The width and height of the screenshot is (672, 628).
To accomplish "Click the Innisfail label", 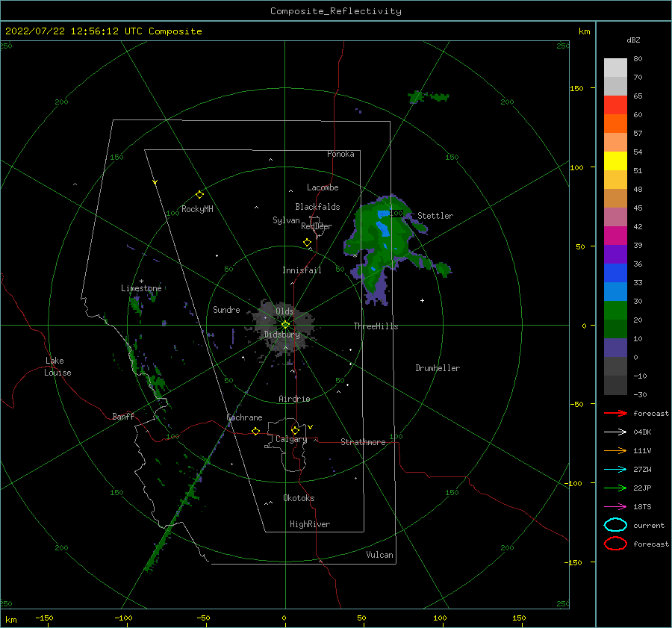I will tap(302, 270).
